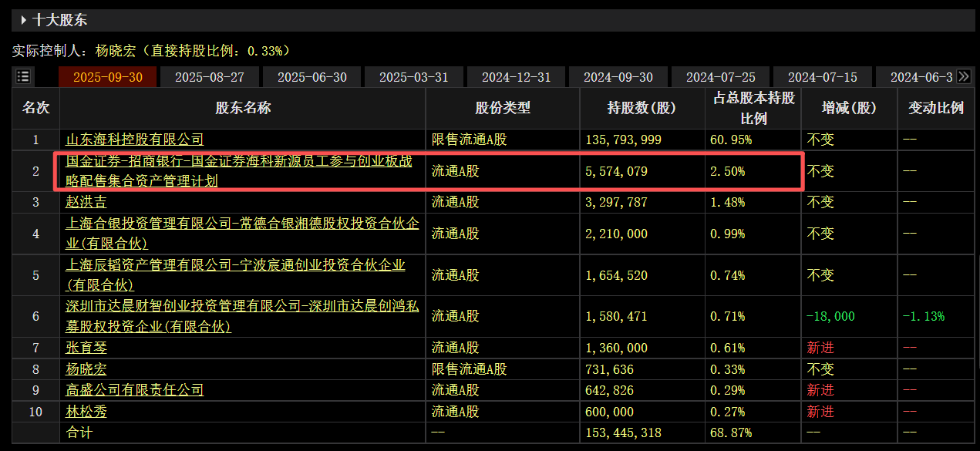
Task: Select the 2025-03-31 report tab
Action: (414, 77)
